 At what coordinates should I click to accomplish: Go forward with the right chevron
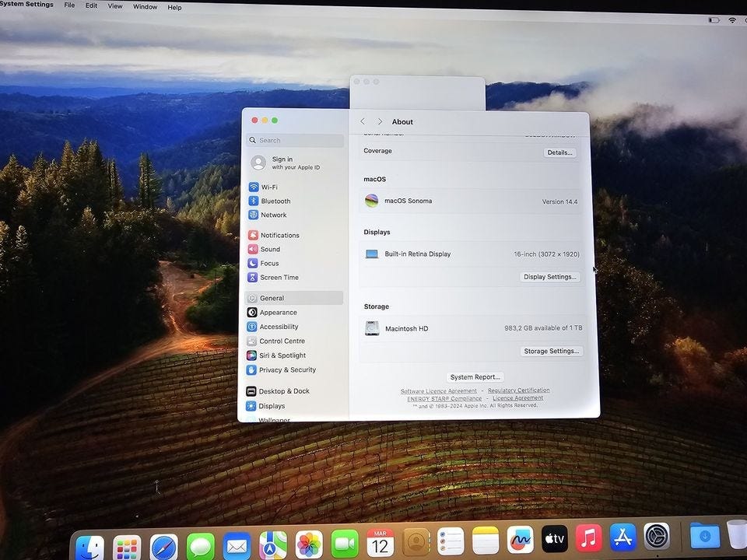pos(380,121)
